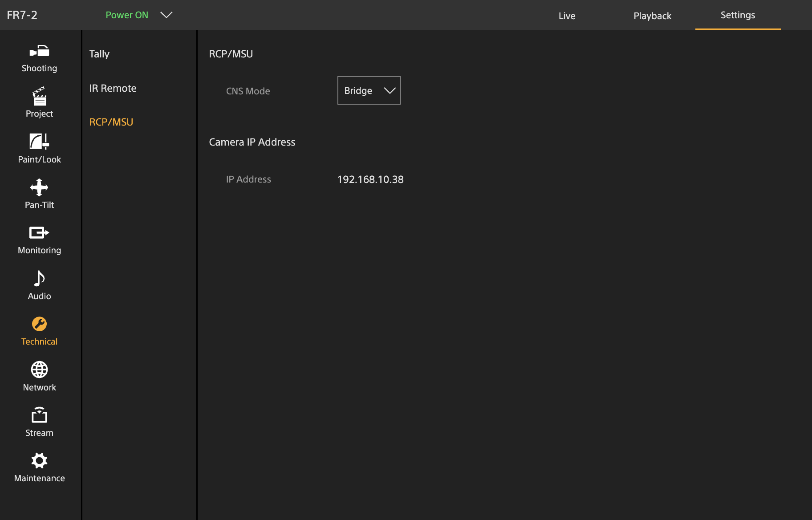Expand the CNS Mode Bridge dropdown
Screen dimensions: 812x520
(x=369, y=90)
